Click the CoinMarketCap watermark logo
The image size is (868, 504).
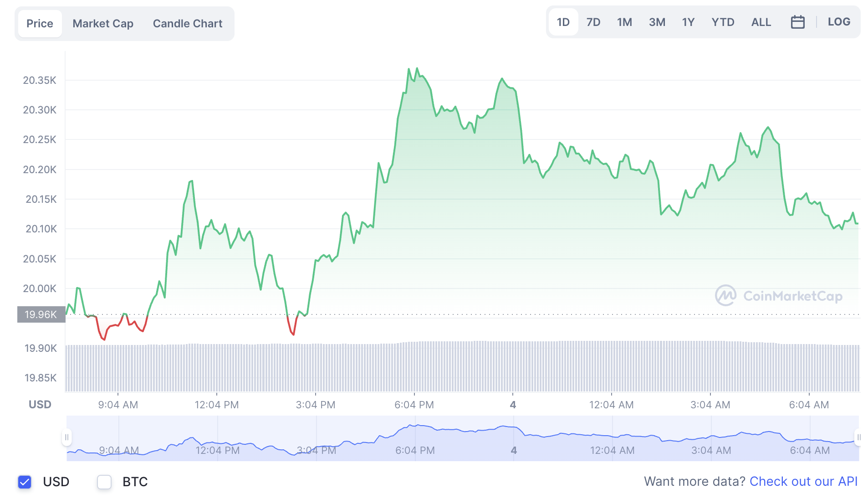(x=779, y=296)
